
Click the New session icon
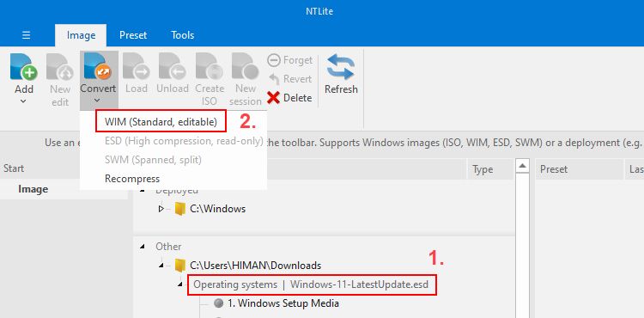tap(246, 66)
